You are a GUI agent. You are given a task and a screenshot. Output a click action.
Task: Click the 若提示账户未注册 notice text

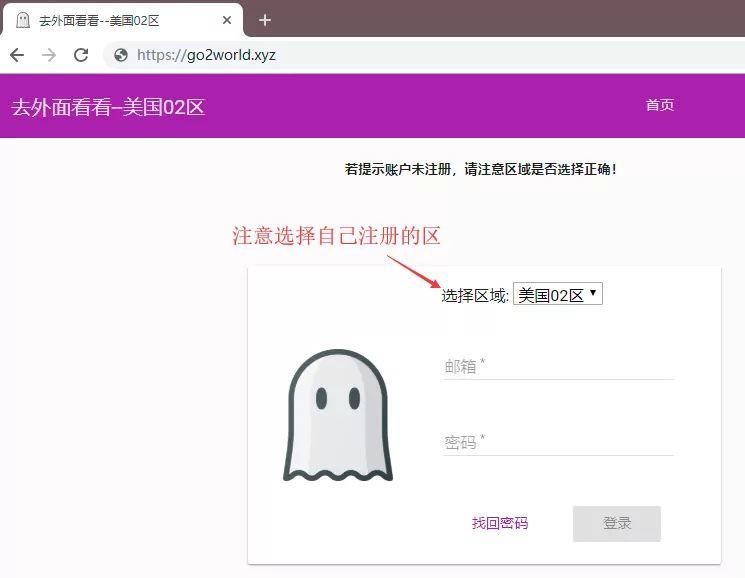(481, 169)
